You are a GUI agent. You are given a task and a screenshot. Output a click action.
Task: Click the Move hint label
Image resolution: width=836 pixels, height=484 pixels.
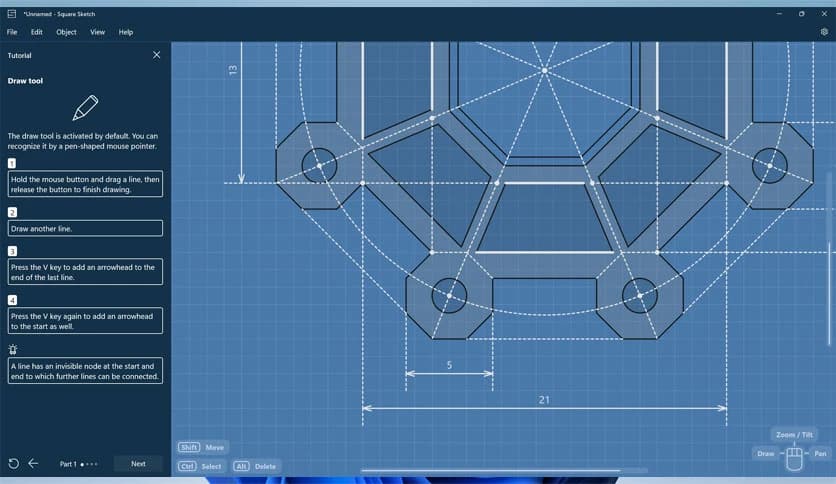215,447
